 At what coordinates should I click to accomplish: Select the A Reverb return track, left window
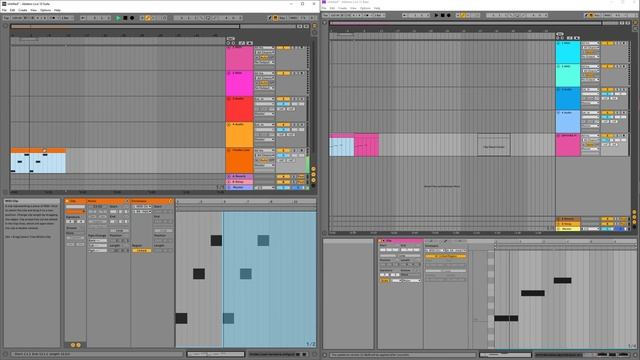click(239, 177)
